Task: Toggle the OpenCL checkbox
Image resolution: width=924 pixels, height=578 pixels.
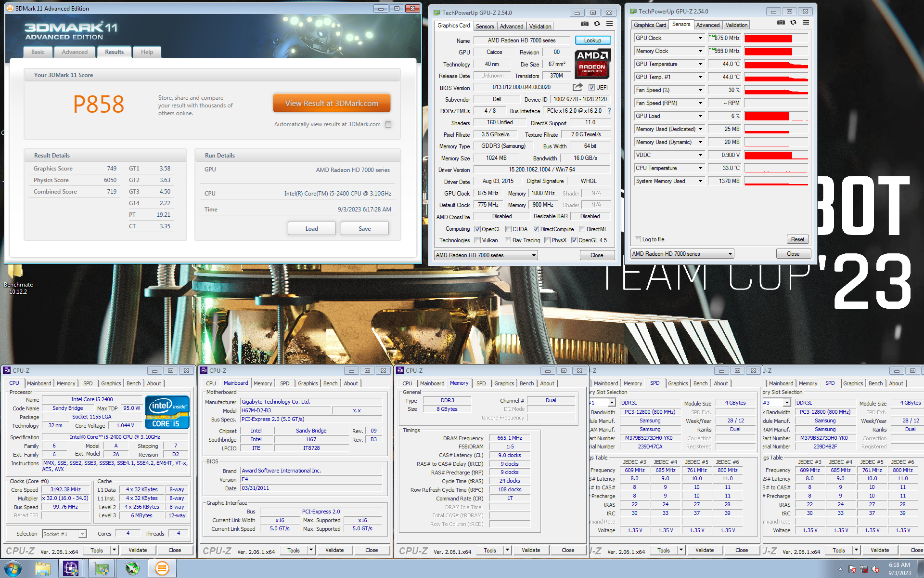Action: pyautogui.click(x=477, y=229)
